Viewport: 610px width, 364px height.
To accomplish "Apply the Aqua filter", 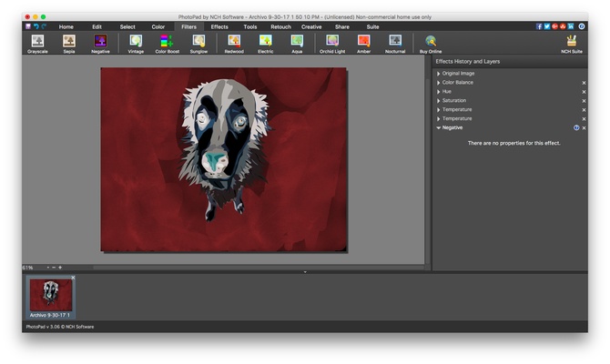I will click(297, 44).
